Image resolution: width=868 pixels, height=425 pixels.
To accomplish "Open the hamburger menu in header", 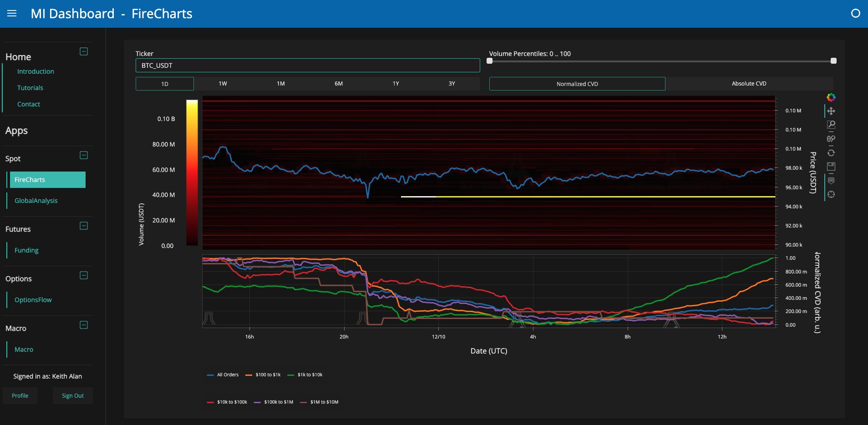I will click(x=12, y=14).
